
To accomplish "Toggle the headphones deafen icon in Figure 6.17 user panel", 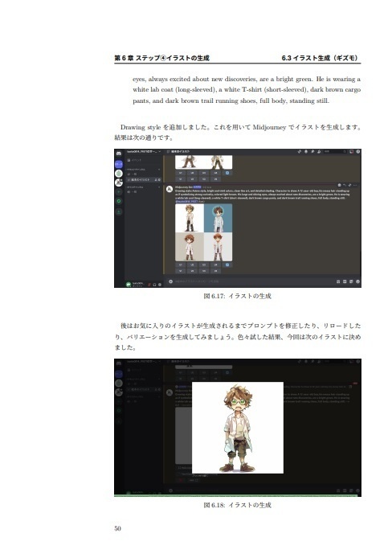I will (154, 285).
